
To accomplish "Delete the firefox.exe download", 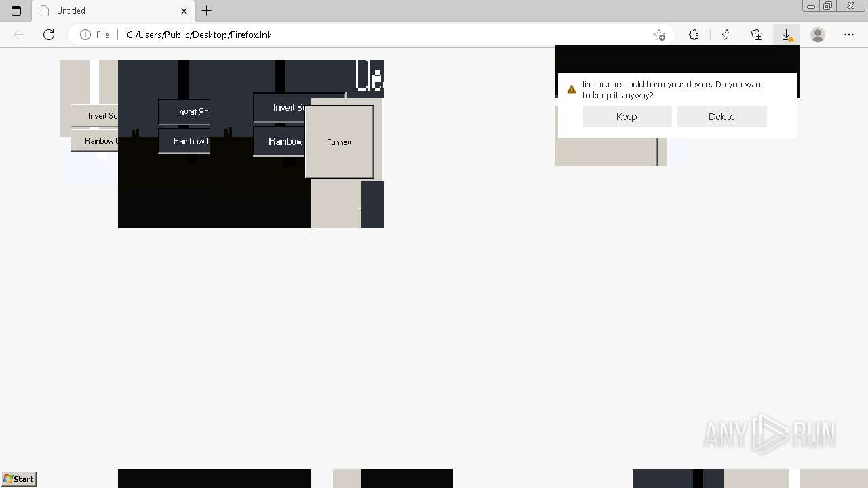I will [722, 117].
